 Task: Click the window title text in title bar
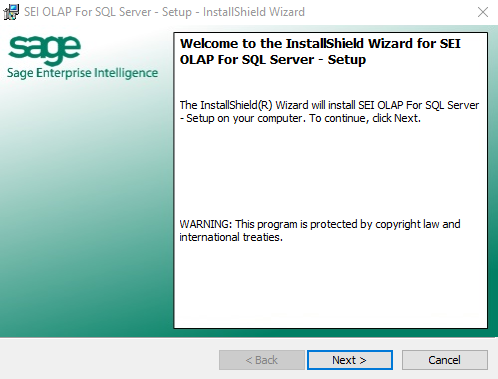coord(164,12)
